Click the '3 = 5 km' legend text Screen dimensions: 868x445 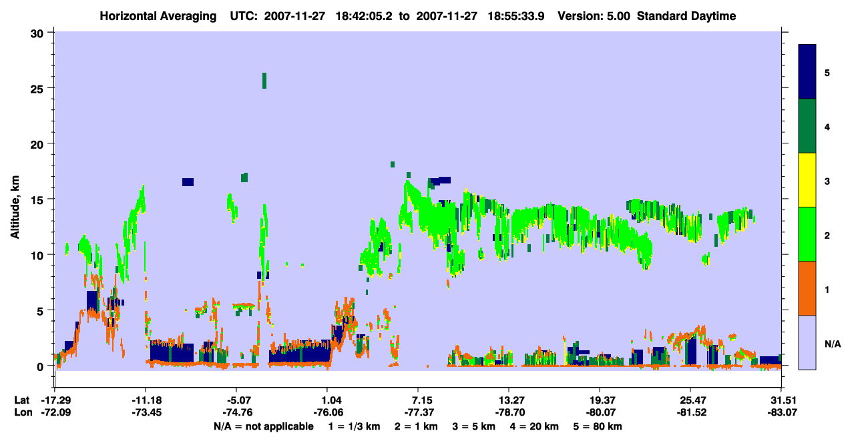tap(475, 426)
